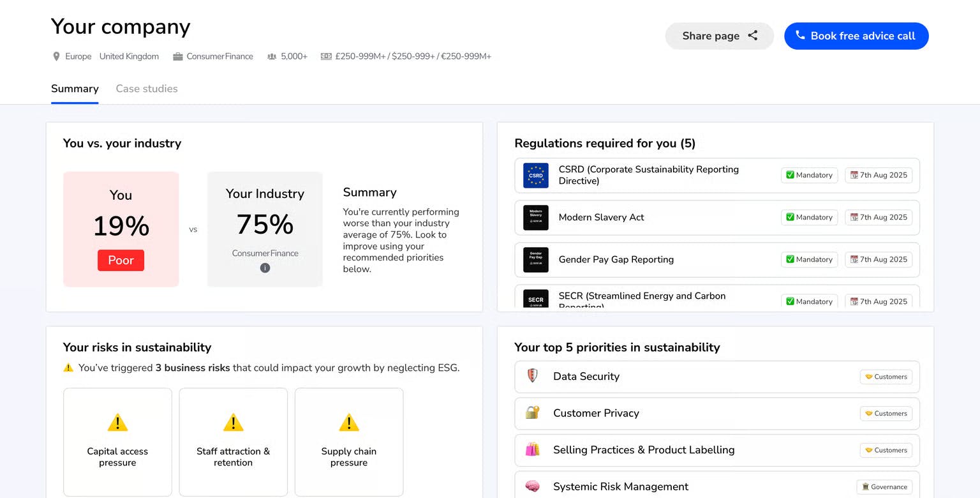Click the Gender Pay Gap logo icon
980x498 pixels.
[x=535, y=260]
